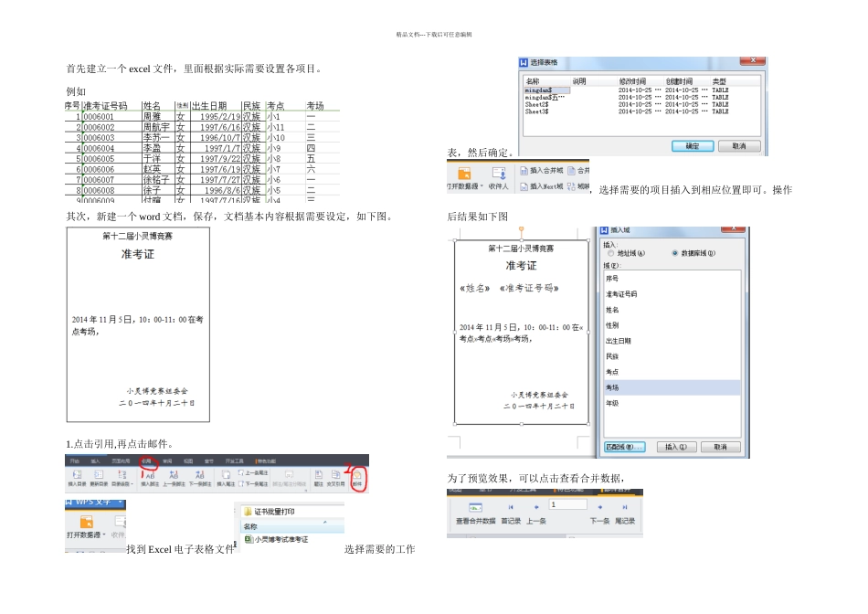The width and height of the screenshot is (868, 614).
Task: Open the 插入 (Insert) ribbon tab
Action: (95, 460)
